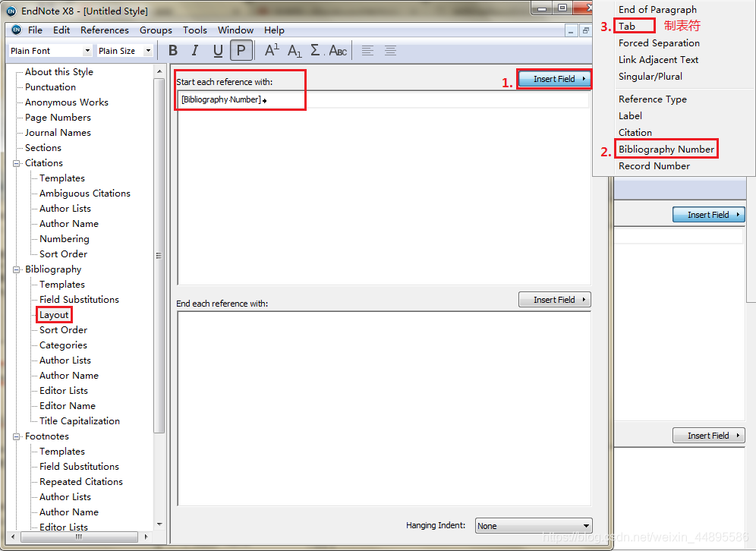
Task: Choose Bibliography Number menu entry
Action: [666, 149]
